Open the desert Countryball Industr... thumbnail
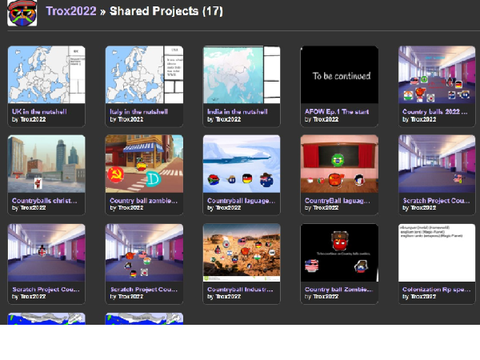The image size is (480, 360). (242, 253)
